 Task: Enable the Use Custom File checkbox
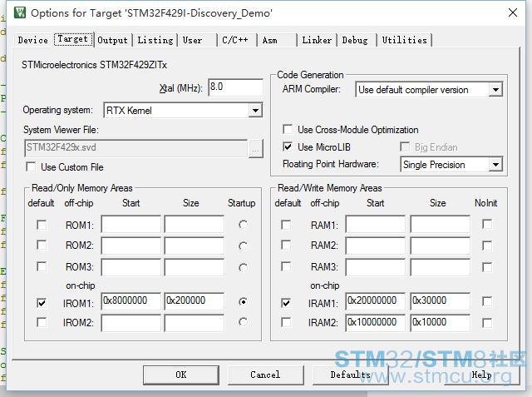pos(31,166)
